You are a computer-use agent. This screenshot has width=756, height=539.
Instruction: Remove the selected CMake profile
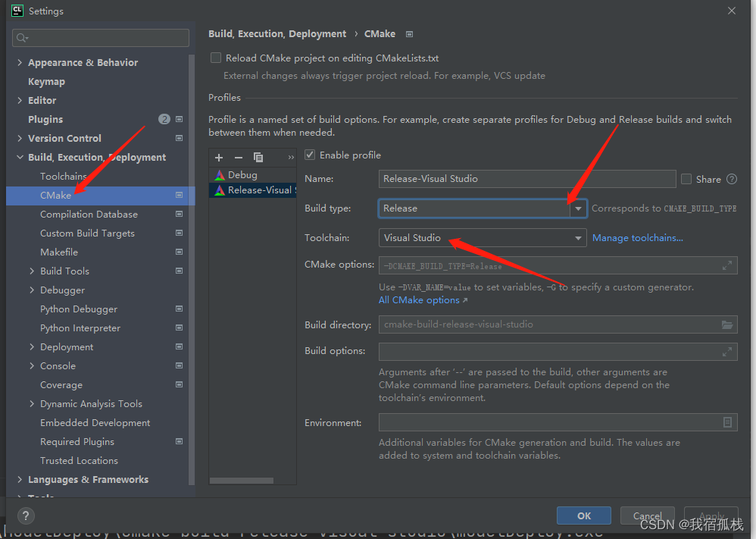click(x=238, y=158)
